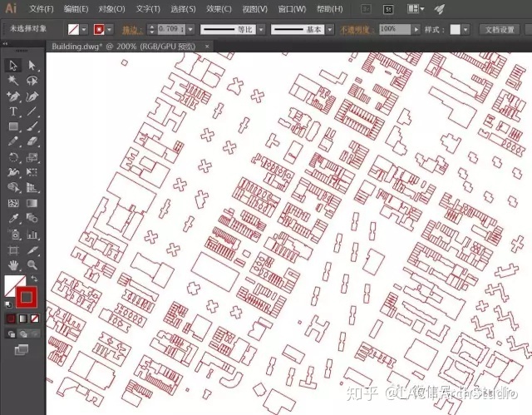Select the Blend tool
The height and width of the screenshot is (415, 532).
point(32,218)
